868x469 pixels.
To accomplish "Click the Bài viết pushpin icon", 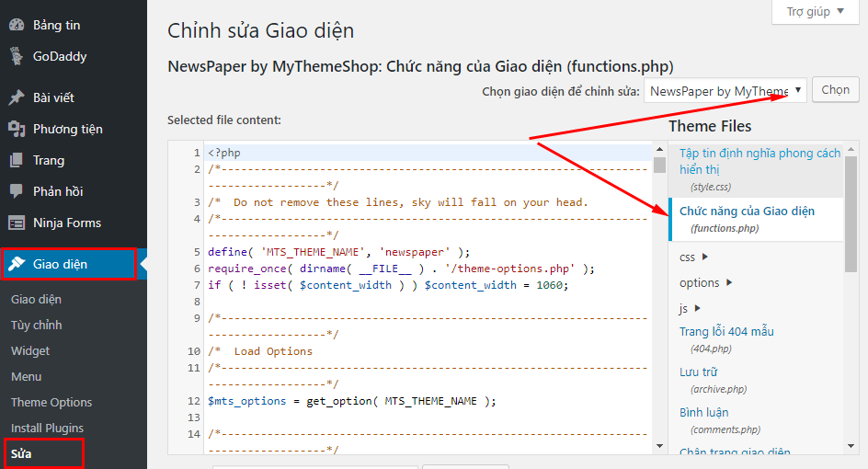I will [17, 97].
